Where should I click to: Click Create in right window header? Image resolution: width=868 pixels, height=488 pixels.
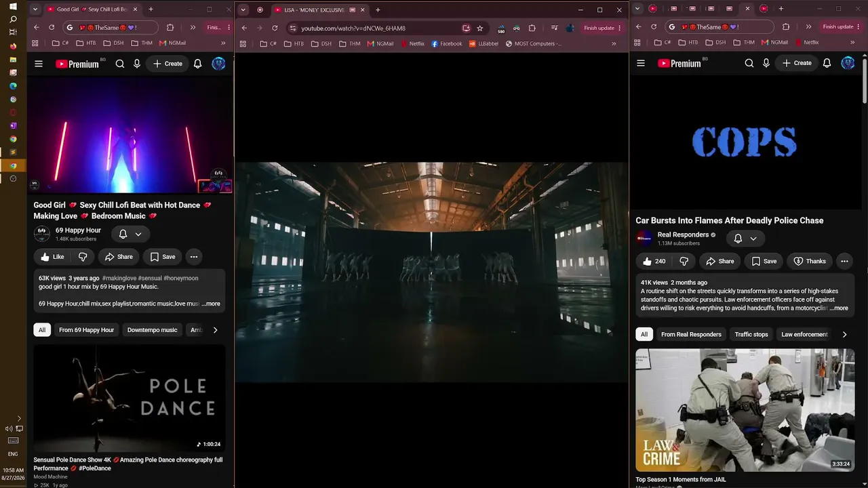click(x=796, y=63)
